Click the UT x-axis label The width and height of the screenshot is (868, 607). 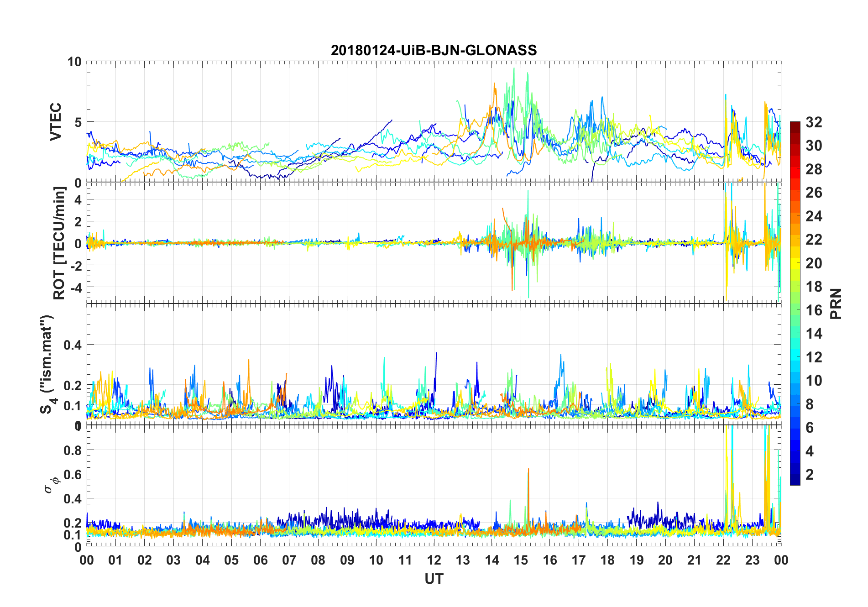434,579
